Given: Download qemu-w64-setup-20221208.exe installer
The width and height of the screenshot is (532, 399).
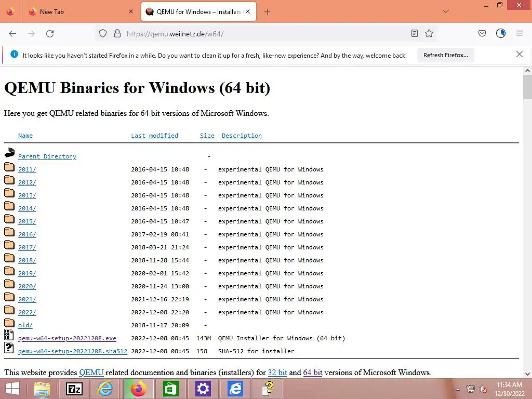Looking at the screenshot, I should (67, 338).
